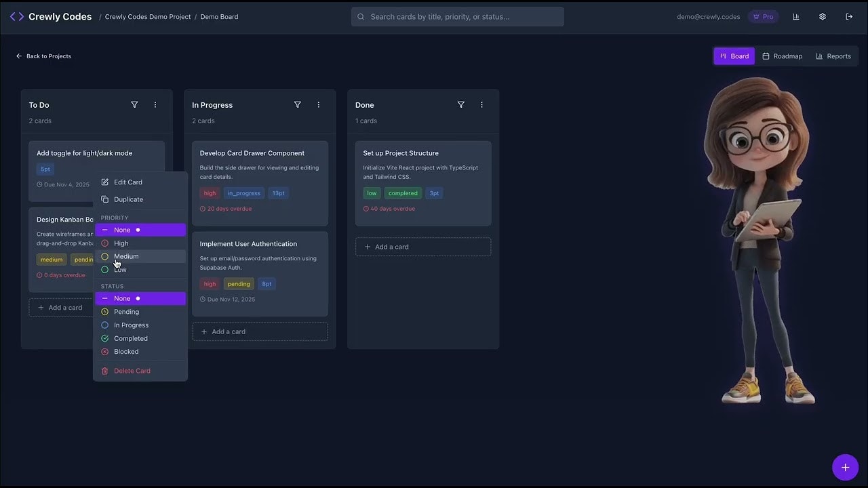Click the logout icon in header
The image size is (868, 488).
coord(849,16)
